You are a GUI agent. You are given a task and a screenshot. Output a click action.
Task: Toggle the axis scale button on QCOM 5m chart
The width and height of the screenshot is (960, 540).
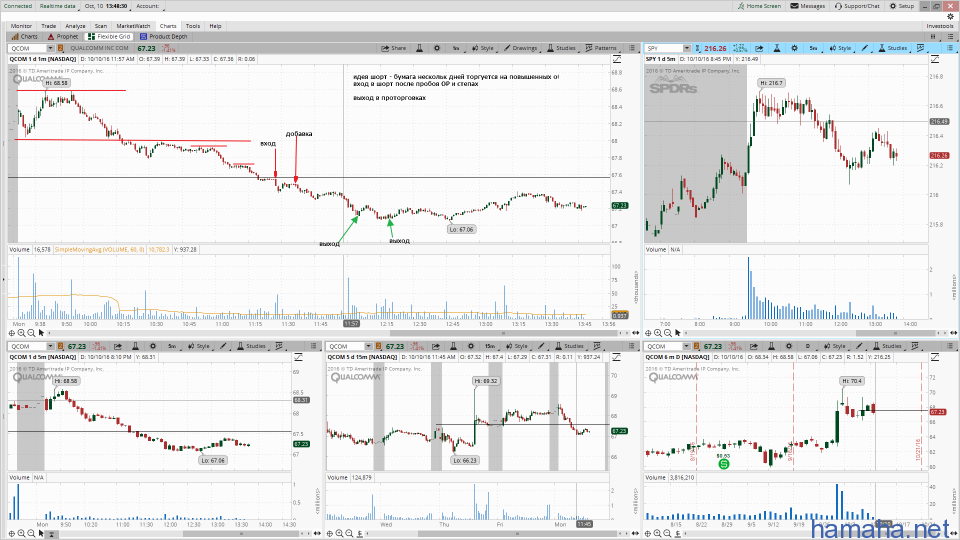[x=298, y=357]
